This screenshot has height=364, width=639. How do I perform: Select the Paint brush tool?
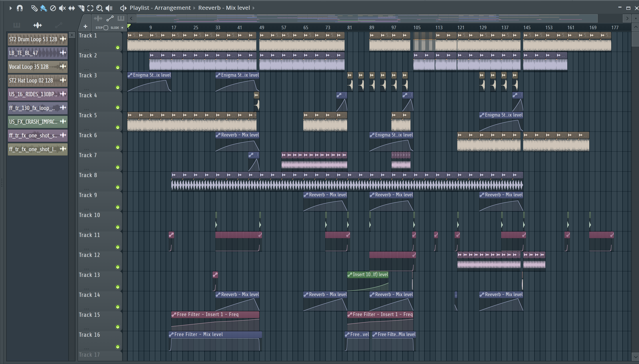tap(43, 8)
